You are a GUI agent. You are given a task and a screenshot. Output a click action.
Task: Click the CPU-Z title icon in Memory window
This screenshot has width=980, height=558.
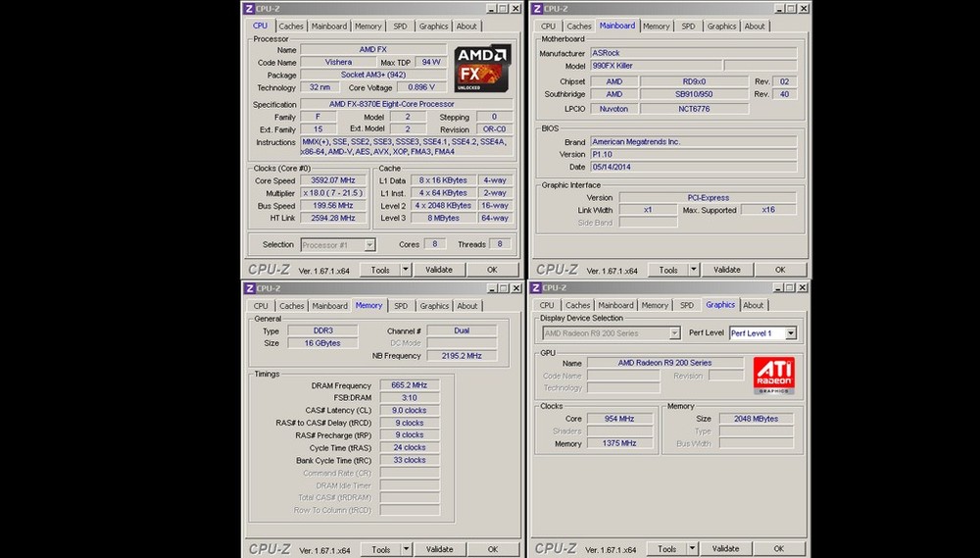249,287
